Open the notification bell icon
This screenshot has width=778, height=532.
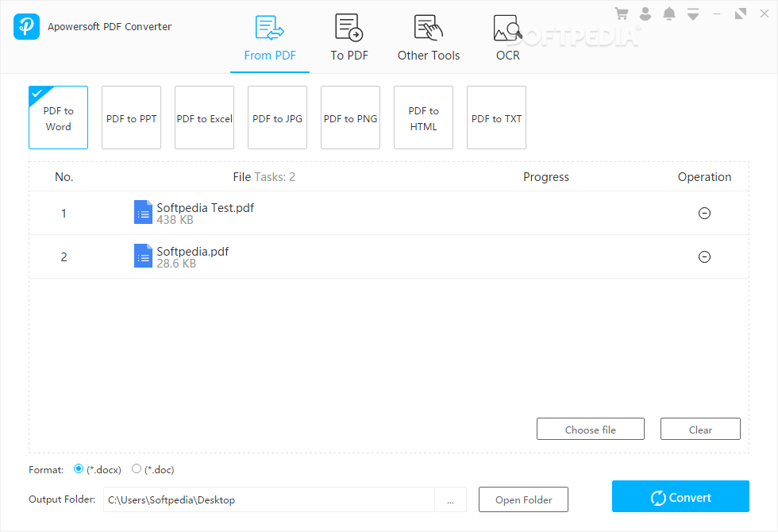point(668,13)
